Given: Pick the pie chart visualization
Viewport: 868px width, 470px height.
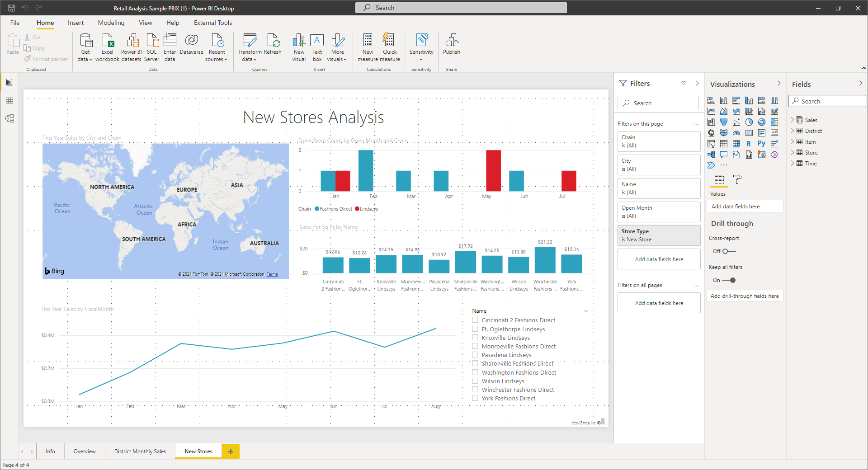Looking at the screenshot, I should click(749, 122).
